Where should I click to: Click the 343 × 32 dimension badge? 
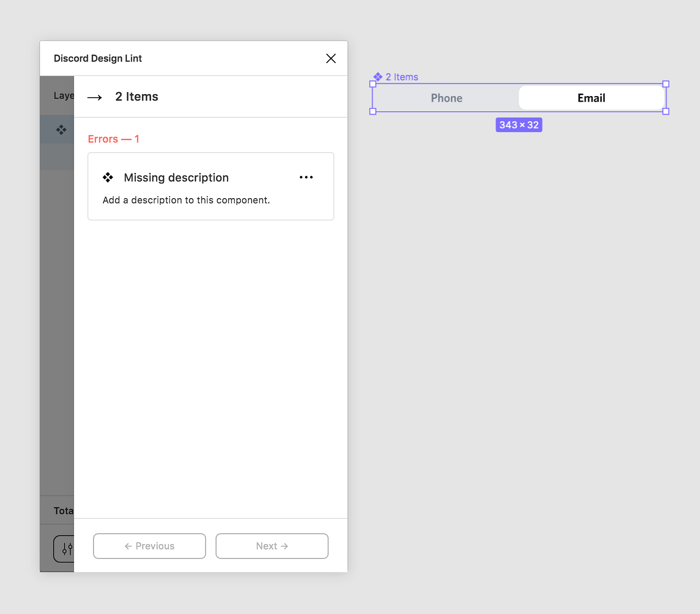pyautogui.click(x=519, y=125)
